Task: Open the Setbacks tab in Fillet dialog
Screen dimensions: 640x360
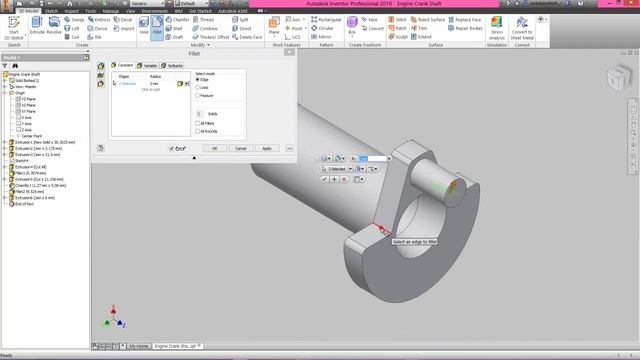Action: coord(172,66)
